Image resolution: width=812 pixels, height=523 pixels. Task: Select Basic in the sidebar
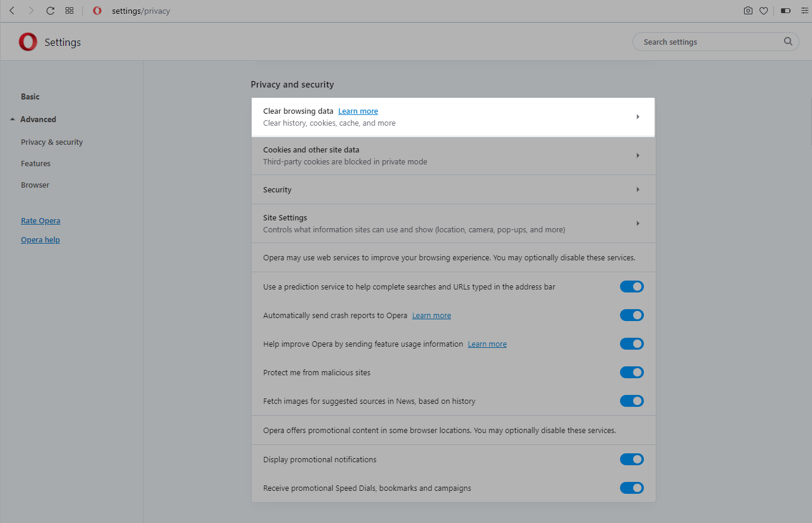tap(30, 96)
